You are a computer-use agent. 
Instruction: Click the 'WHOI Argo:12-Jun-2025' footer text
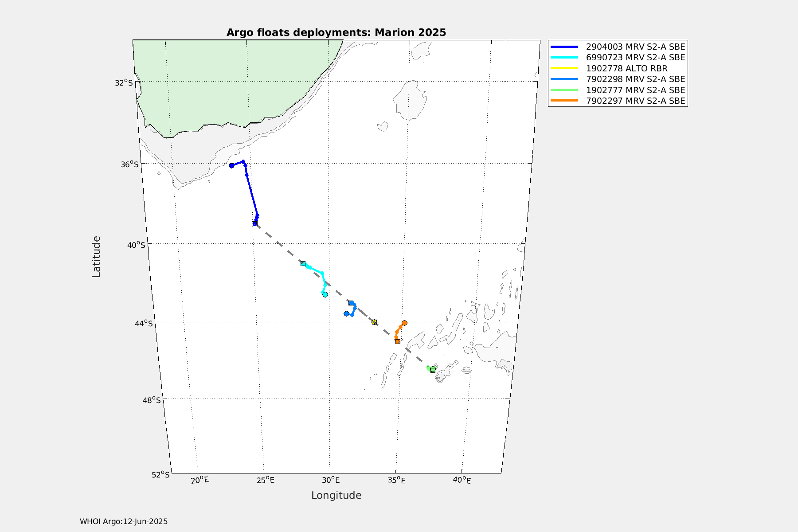click(x=124, y=521)
